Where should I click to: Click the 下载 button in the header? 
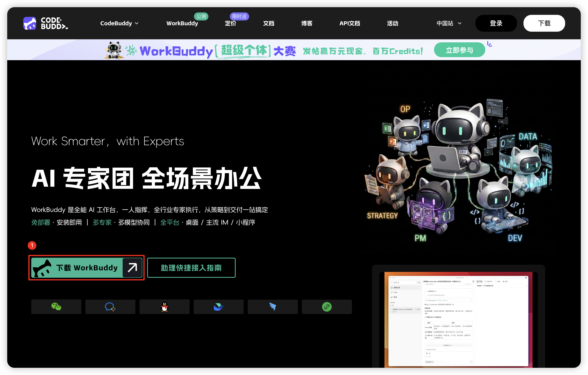544,23
